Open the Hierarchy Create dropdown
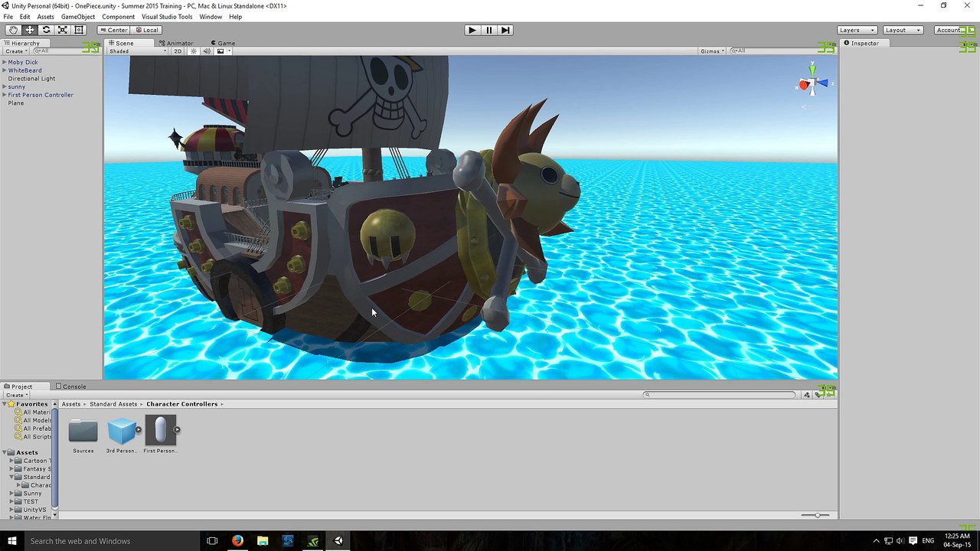 coord(16,51)
